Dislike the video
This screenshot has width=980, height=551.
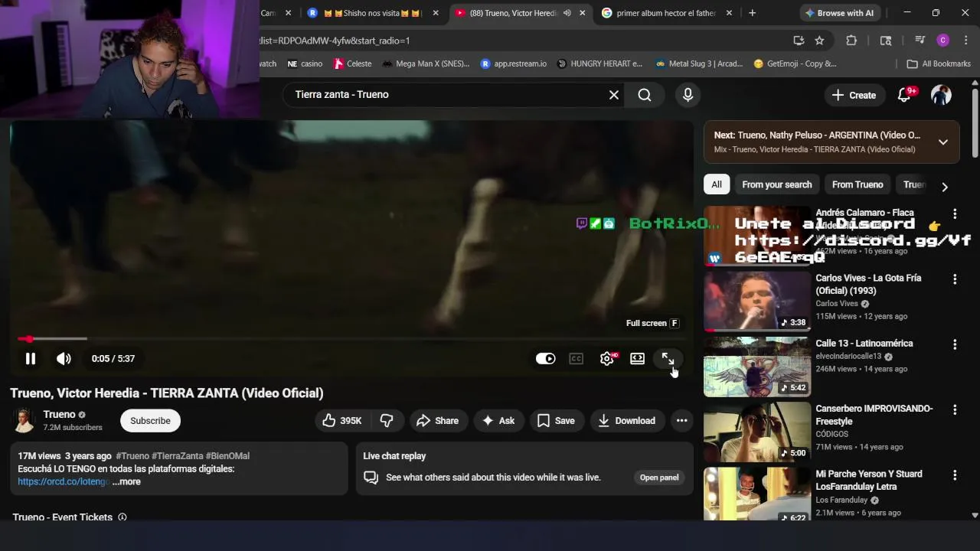pyautogui.click(x=387, y=420)
